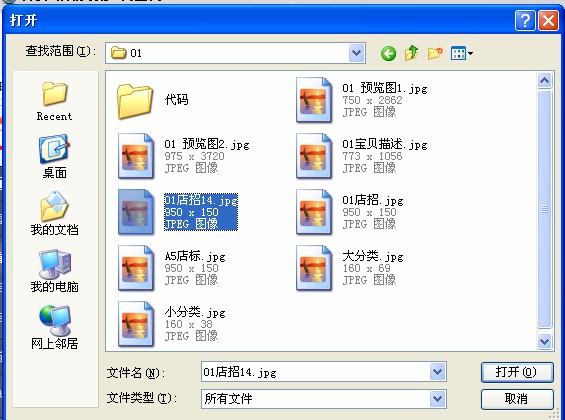Select the 01宝贝描述.jpg file icon
Screen dimensions: 565x420
pos(314,156)
